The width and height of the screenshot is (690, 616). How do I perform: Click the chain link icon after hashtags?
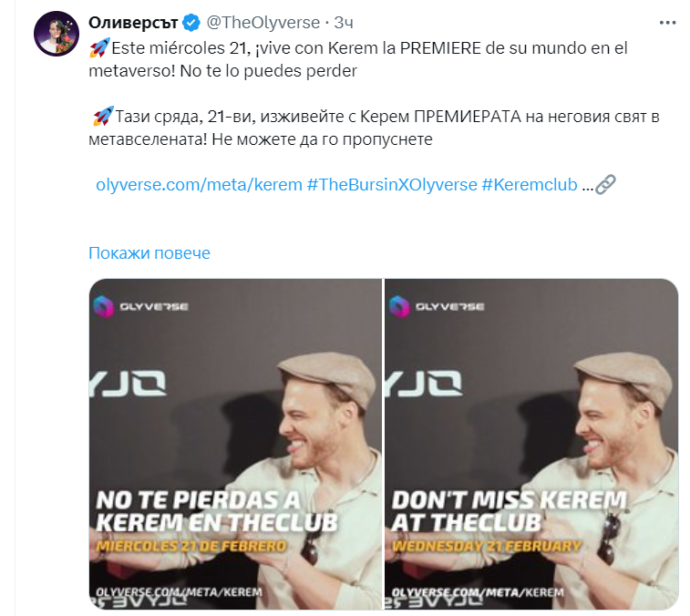(605, 184)
